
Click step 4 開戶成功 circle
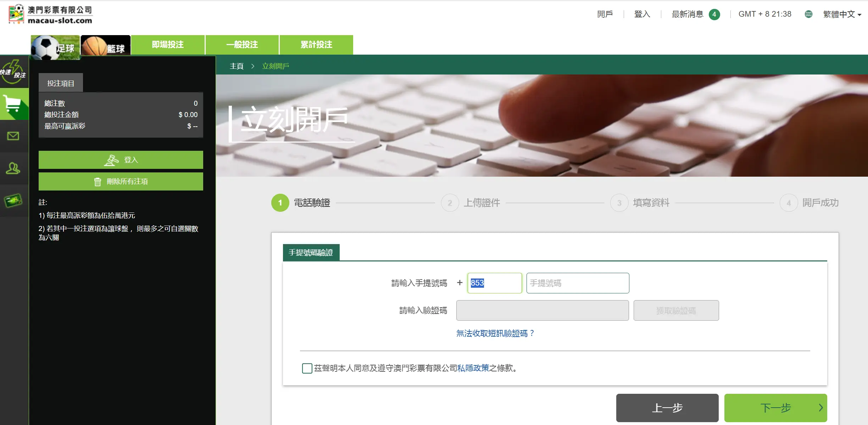click(x=789, y=203)
